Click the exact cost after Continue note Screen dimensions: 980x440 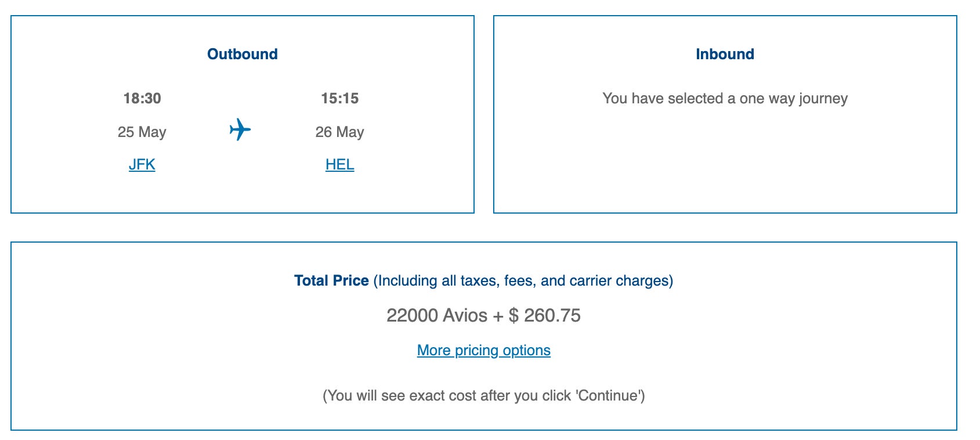click(x=483, y=396)
